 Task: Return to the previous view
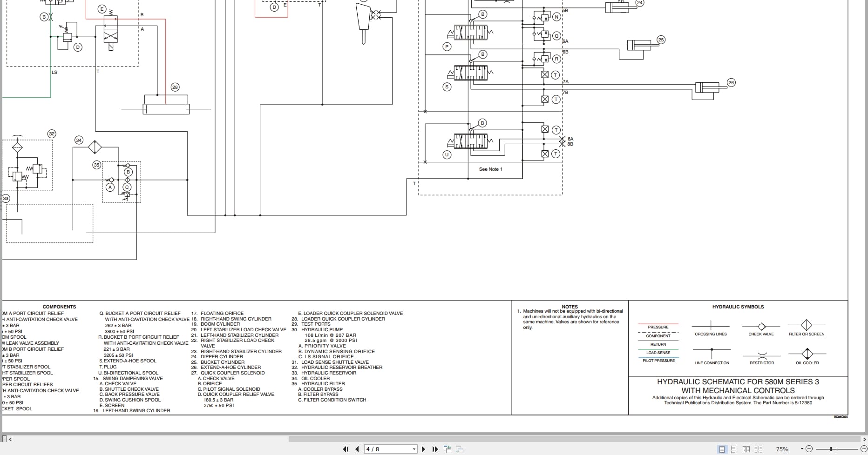point(448,449)
